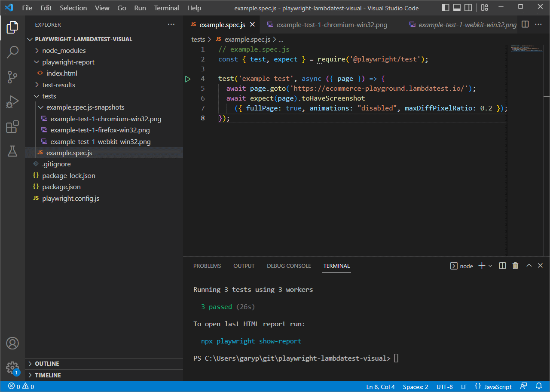Open the Search view in activity bar
Screen dimensions: 550x392
12,52
